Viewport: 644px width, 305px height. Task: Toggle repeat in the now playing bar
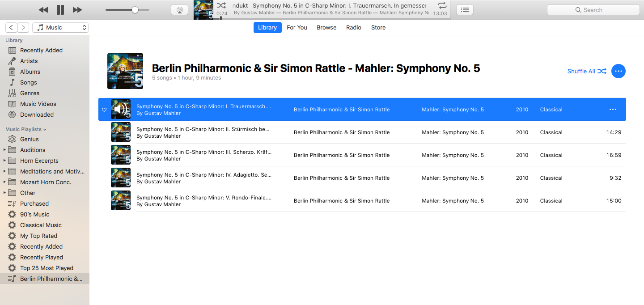[x=442, y=5]
